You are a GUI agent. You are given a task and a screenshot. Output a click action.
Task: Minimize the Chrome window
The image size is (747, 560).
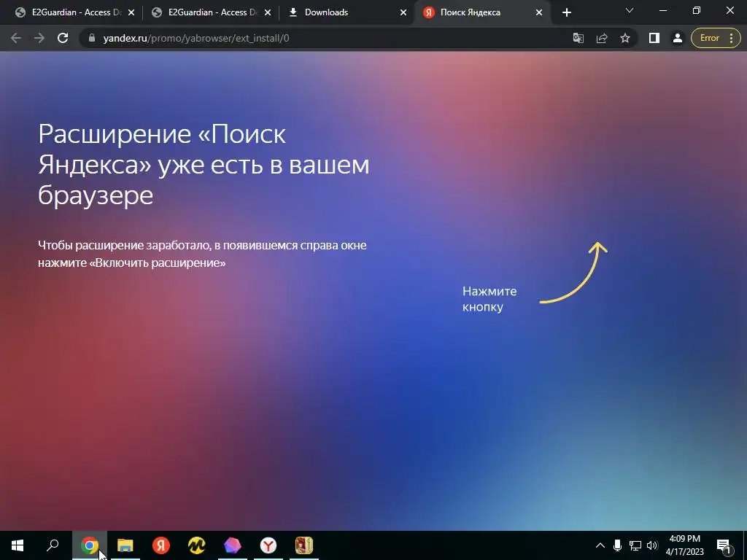[662, 10]
